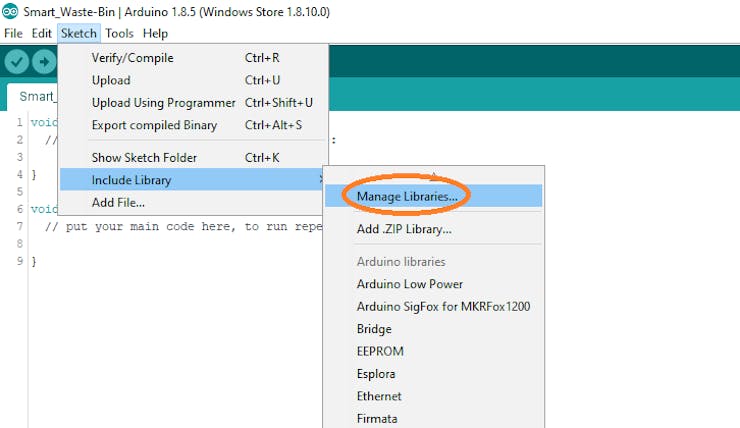740x428 pixels.
Task: Include Arduino SigFox for MKRFox1200 library
Action: [434, 307]
